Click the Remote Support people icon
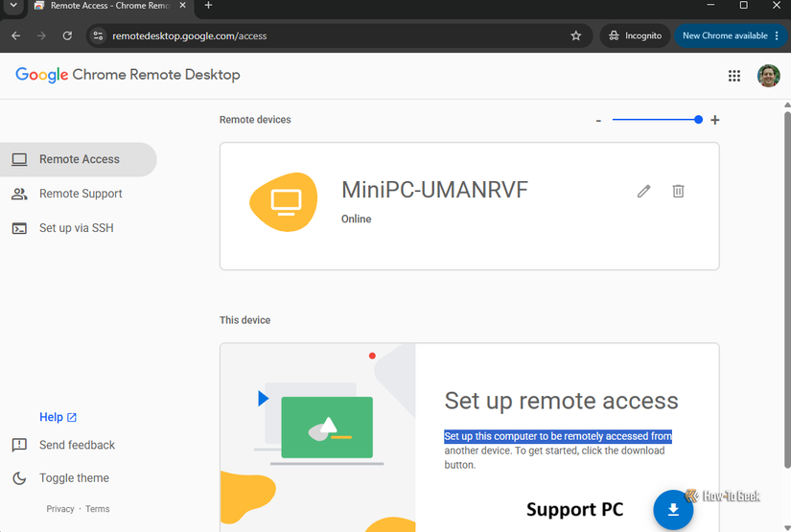 [x=19, y=194]
